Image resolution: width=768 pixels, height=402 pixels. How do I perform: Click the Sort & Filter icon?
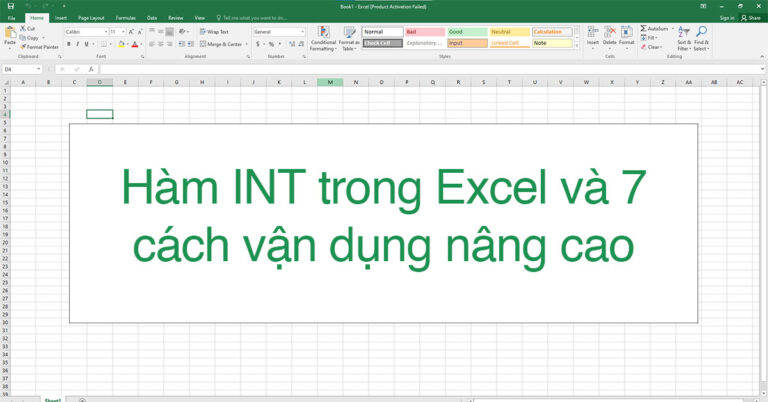point(684,34)
